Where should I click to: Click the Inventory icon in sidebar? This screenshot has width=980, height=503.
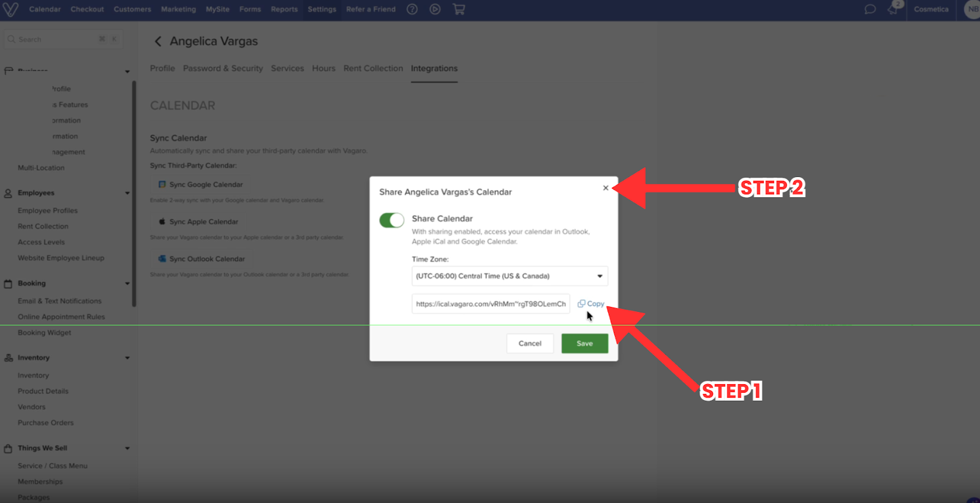click(8, 358)
